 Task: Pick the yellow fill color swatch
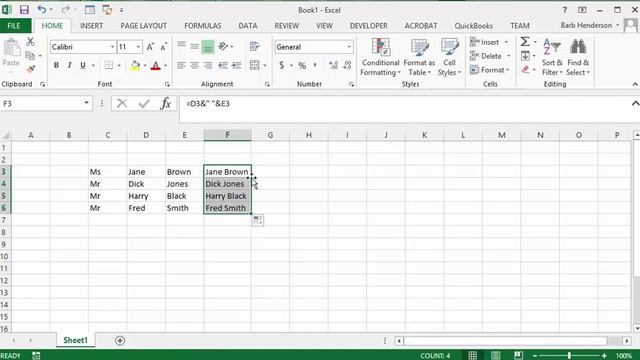tap(135, 65)
